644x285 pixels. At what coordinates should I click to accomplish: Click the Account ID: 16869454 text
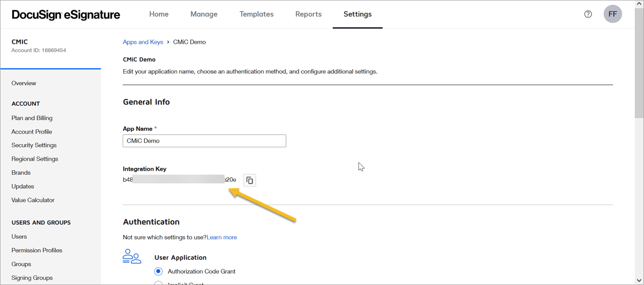pos(39,51)
